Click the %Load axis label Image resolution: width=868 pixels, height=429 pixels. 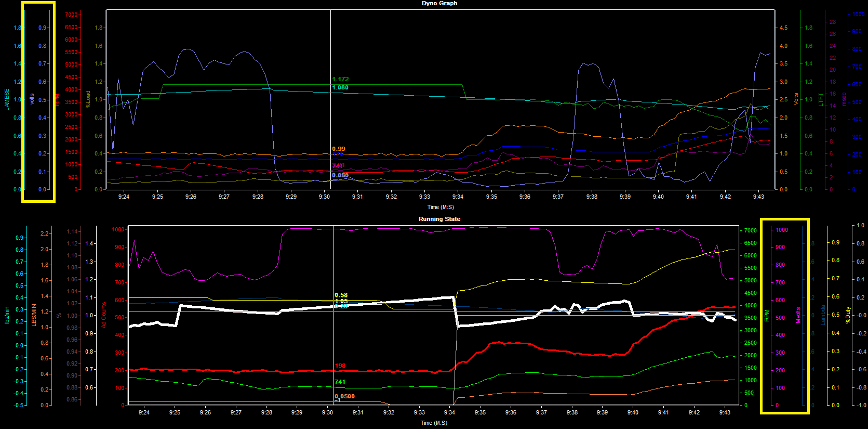pyautogui.click(x=88, y=99)
